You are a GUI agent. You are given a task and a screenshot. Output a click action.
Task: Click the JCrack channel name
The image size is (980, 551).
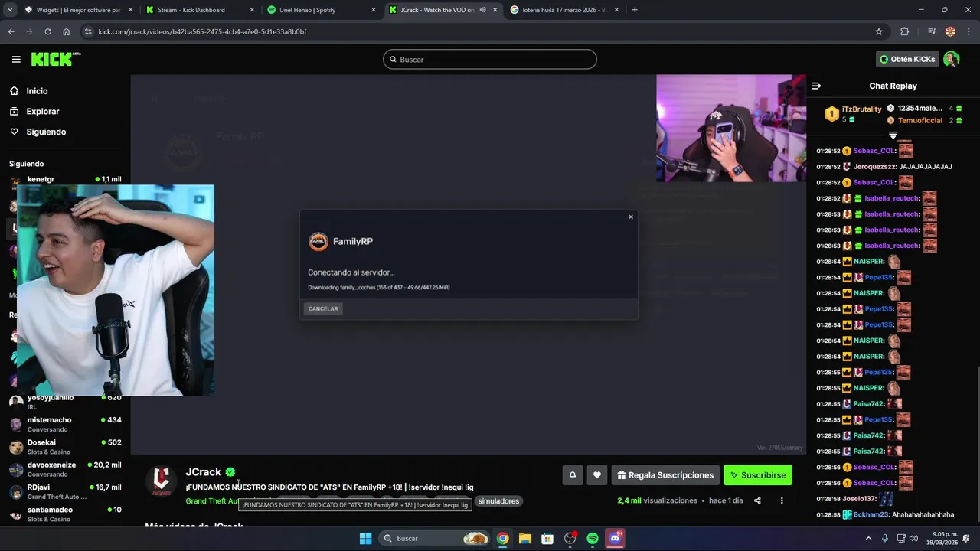[x=203, y=472]
